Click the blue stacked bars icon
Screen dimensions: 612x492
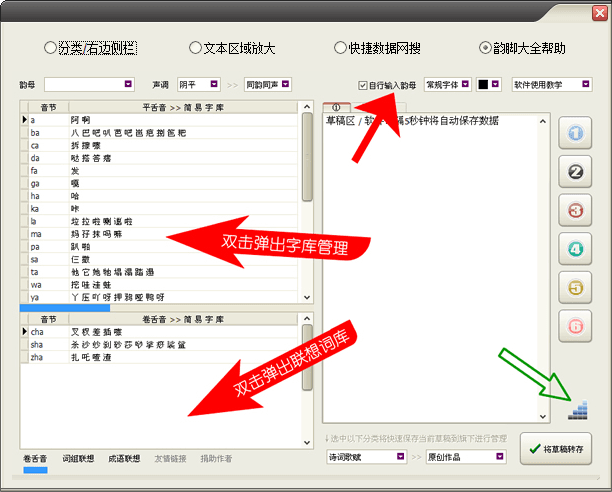pos(578,410)
